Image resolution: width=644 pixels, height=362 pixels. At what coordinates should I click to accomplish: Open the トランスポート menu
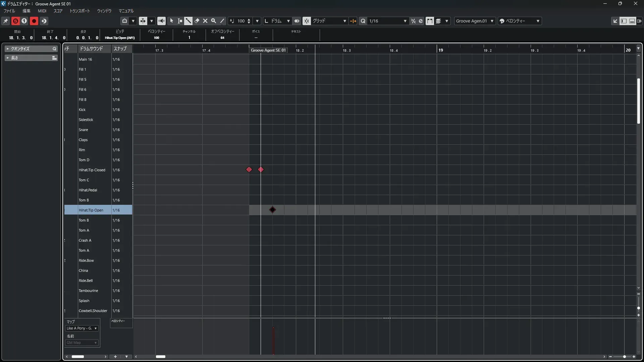pyautogui.click(x=80, y=11)
